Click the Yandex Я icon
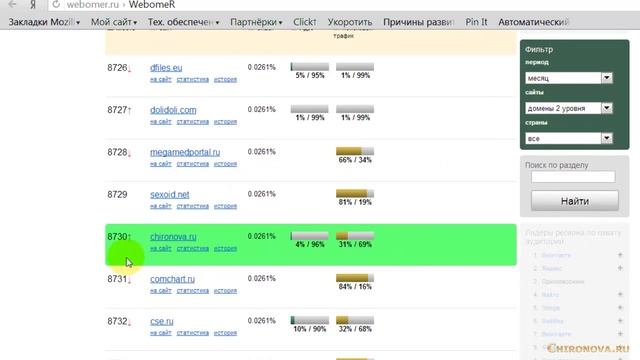The image size is (640, 360). pyautogui.click(x=33, y=4)
